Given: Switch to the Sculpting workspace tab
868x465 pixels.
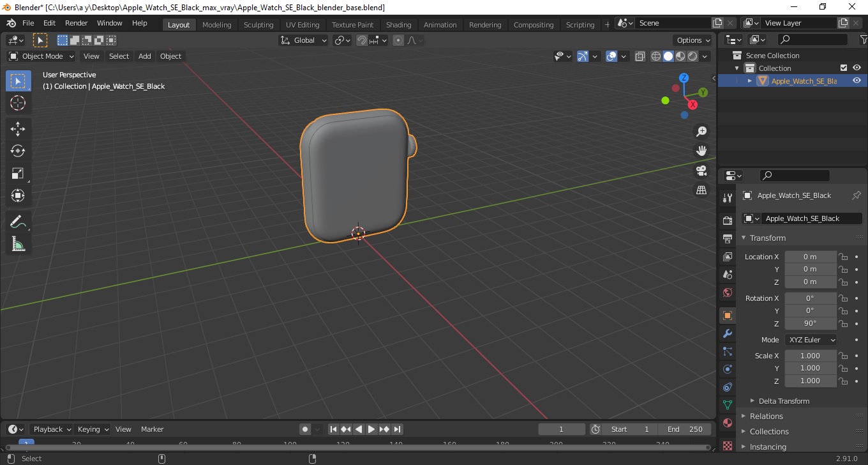Looking at the screenshot, I should tap(258, 25).
